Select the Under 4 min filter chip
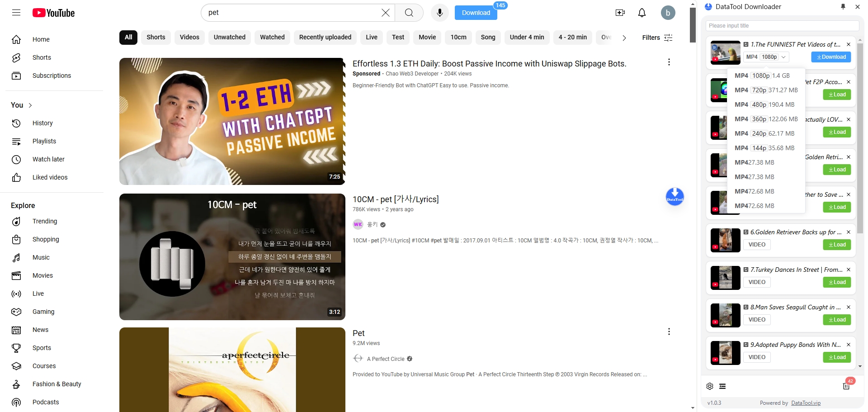 [527, 37]
